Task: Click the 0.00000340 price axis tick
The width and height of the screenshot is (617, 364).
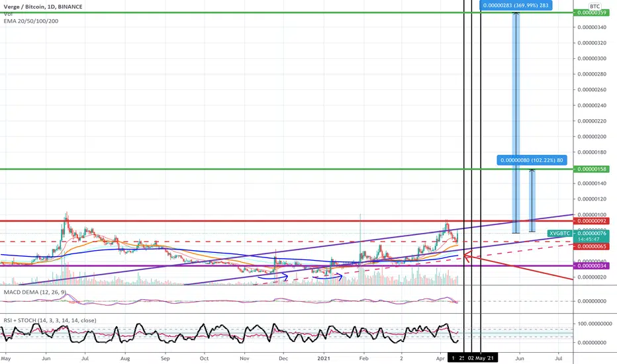Action: (x=592, y=27)
